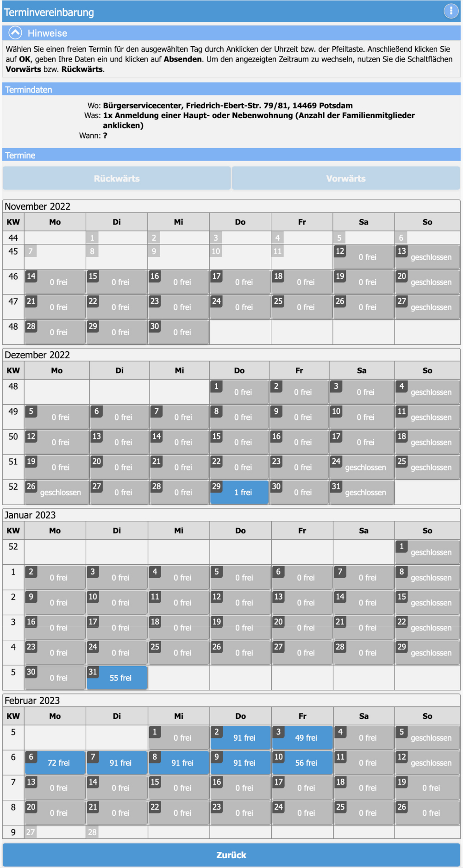The image size is (463, 868).
Task: Click the Rückwärts button
Action: pyautogui.click(x=117, y=179)
